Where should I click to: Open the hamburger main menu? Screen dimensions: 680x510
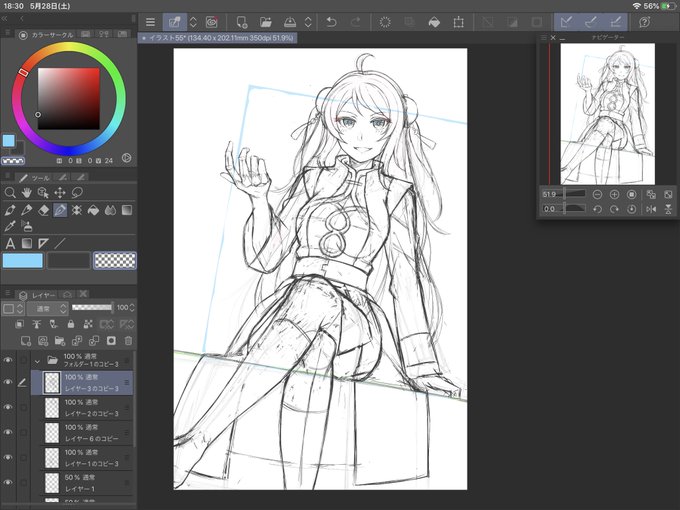[150, 22]
